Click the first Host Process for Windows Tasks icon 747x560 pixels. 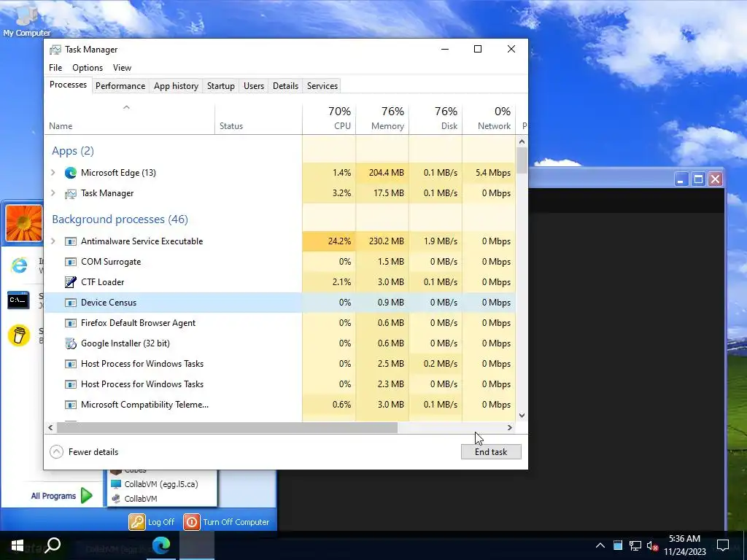pos(71,365)
